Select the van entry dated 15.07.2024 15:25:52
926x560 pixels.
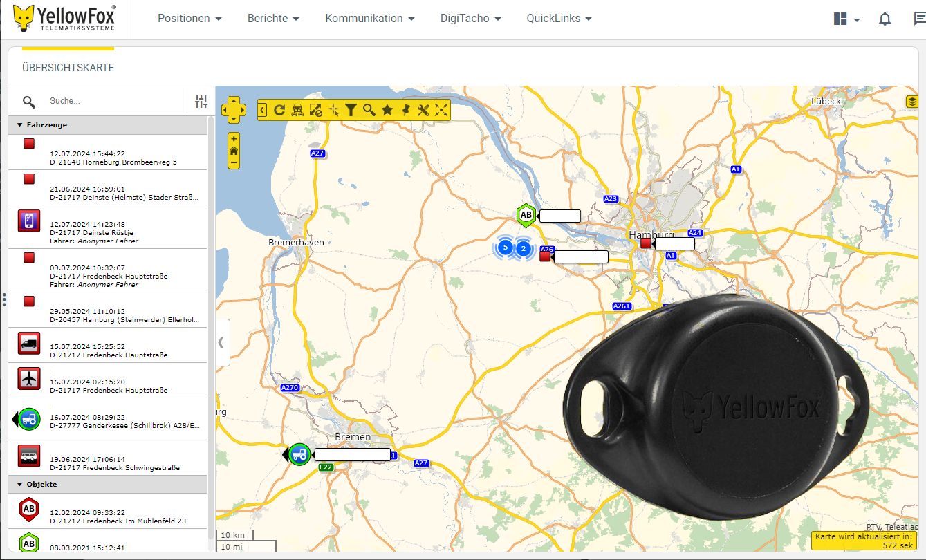click(x=107, y=345)
